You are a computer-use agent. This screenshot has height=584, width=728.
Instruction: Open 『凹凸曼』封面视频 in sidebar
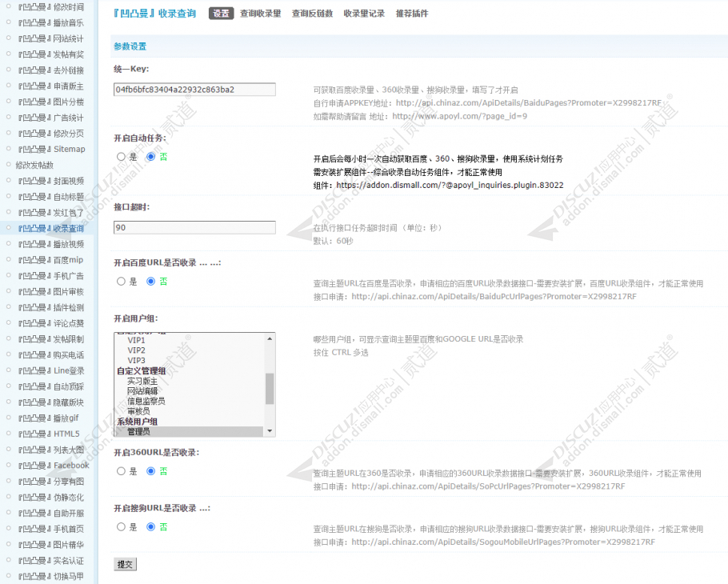pos(51,181)
